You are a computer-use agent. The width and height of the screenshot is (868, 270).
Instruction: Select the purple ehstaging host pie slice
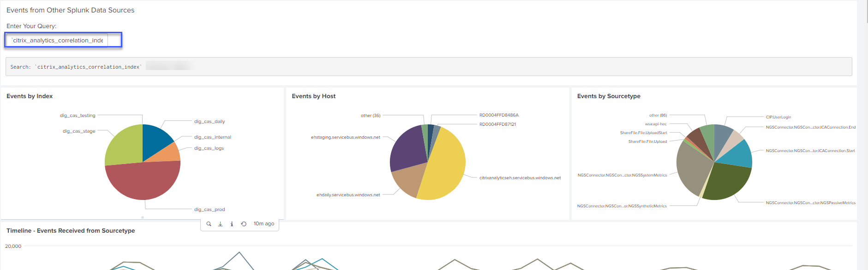[408, 150]
